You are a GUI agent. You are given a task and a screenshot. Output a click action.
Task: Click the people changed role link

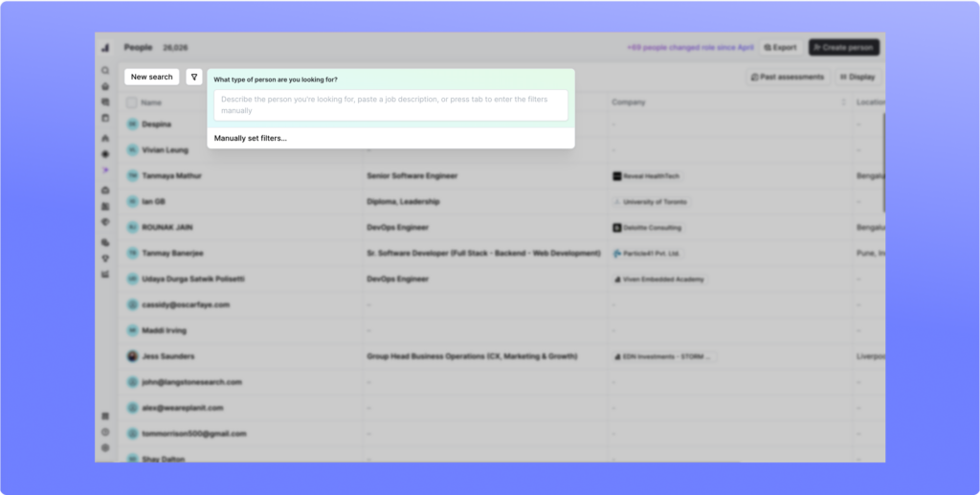coord(690,48)
